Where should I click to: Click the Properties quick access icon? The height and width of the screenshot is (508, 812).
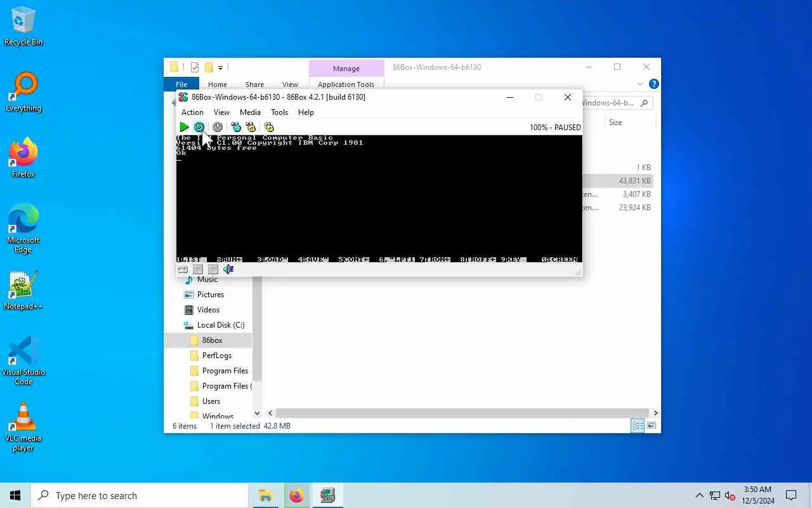(x=195, y=67)
